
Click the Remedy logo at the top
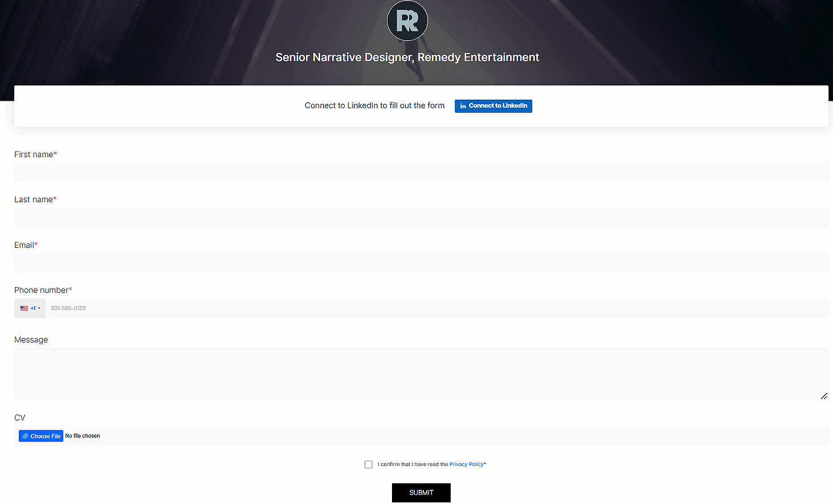pos(407,21)
